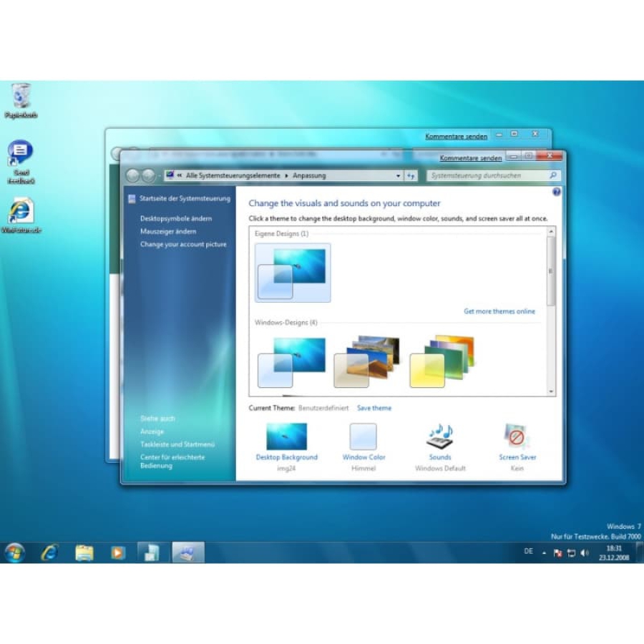The image size is (644, 644).
Task: Switch to the control panel taskbar button
Action: pyautogui.click(x=188, y=552)
